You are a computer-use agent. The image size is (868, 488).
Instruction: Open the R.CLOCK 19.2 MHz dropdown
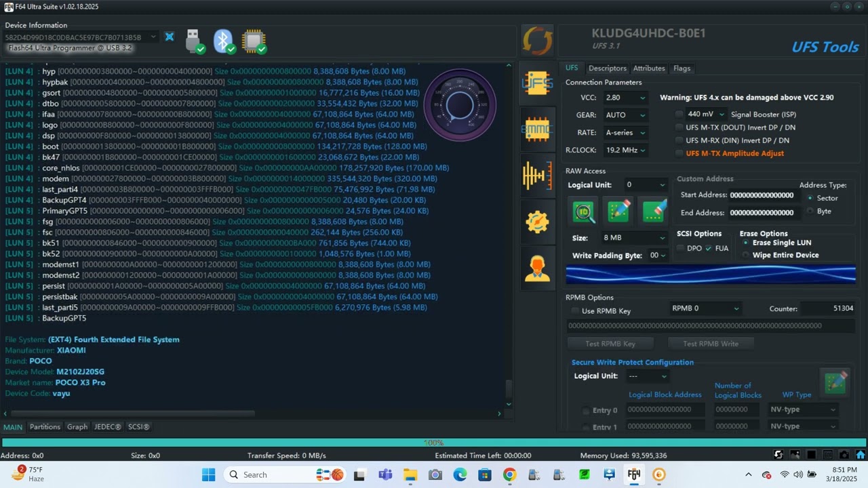pos(625,150)
